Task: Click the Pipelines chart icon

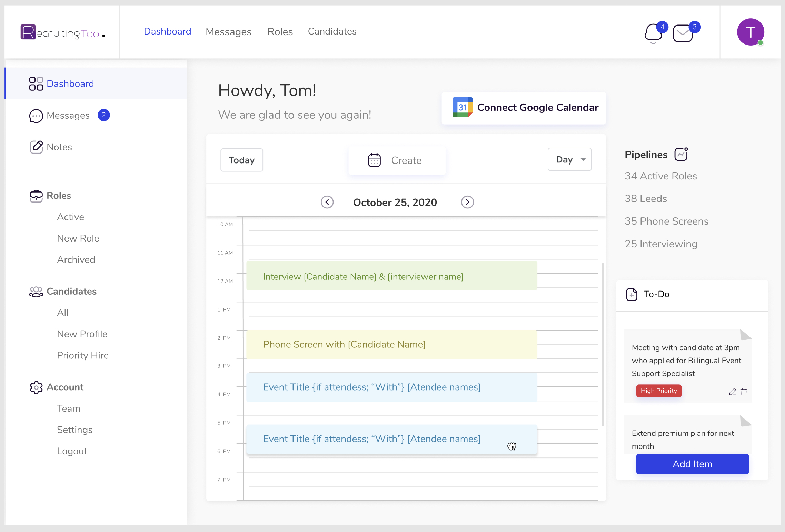Action: click(681, 154)
